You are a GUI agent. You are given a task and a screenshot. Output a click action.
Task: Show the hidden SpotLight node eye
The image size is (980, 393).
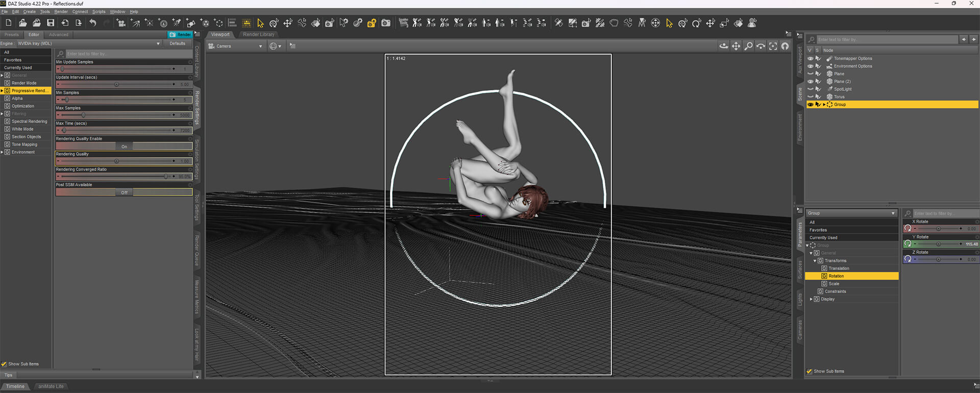click(810, 89)
